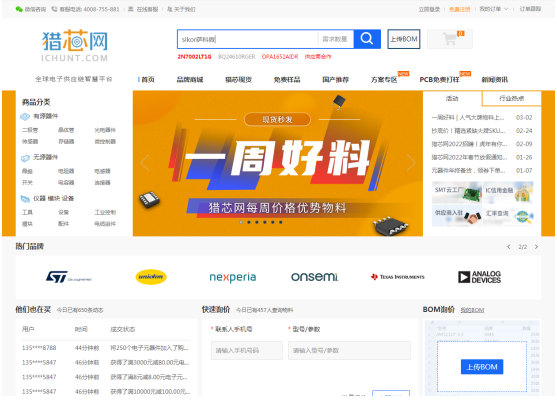Viewport: 557px width, 401px height.
Task: Click the yellow Unisonic brand logo
Action: [x=151, y=277]
